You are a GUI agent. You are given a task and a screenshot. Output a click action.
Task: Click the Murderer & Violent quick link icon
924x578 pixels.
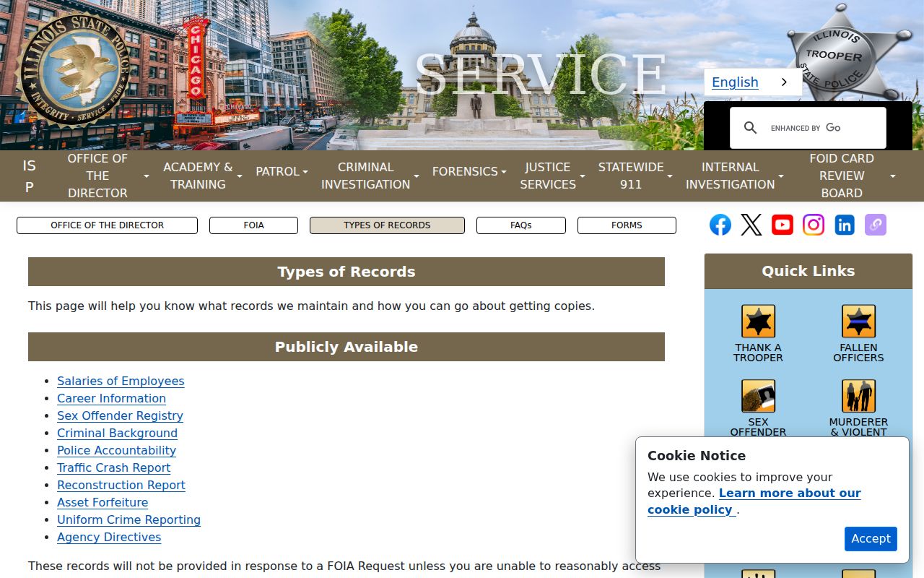[x=858, y=396]
